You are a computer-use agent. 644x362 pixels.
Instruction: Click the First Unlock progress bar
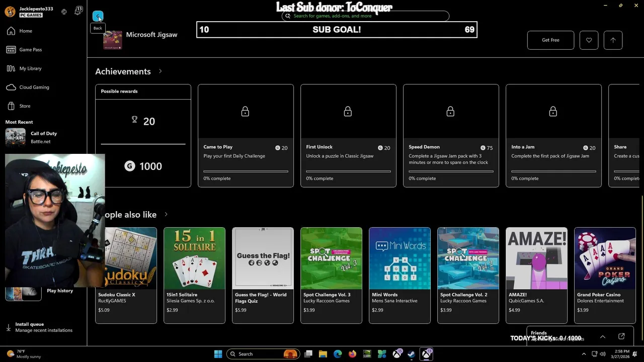pos(348,171)
